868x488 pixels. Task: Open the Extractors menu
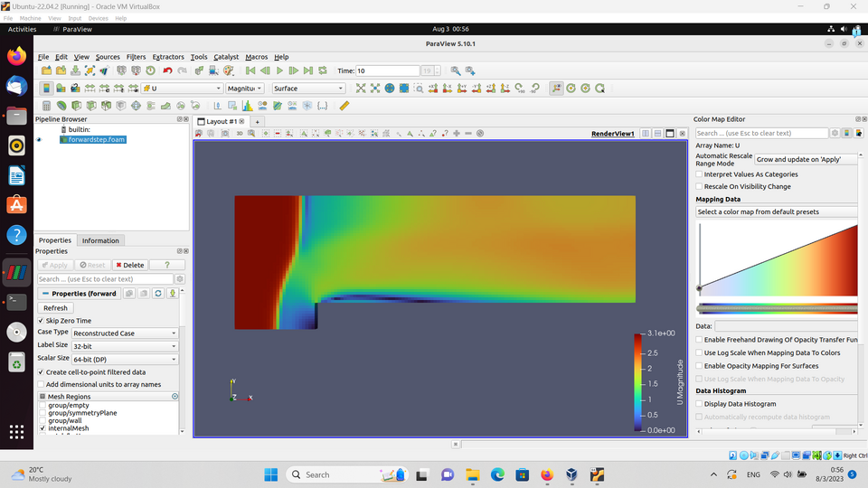(x=168, y=57)
